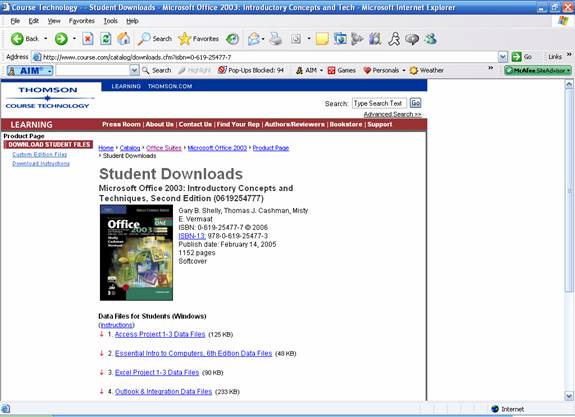575x417 pixels.
Task: Select Download Student Files sidebar item
Action: tap(48, 145)
